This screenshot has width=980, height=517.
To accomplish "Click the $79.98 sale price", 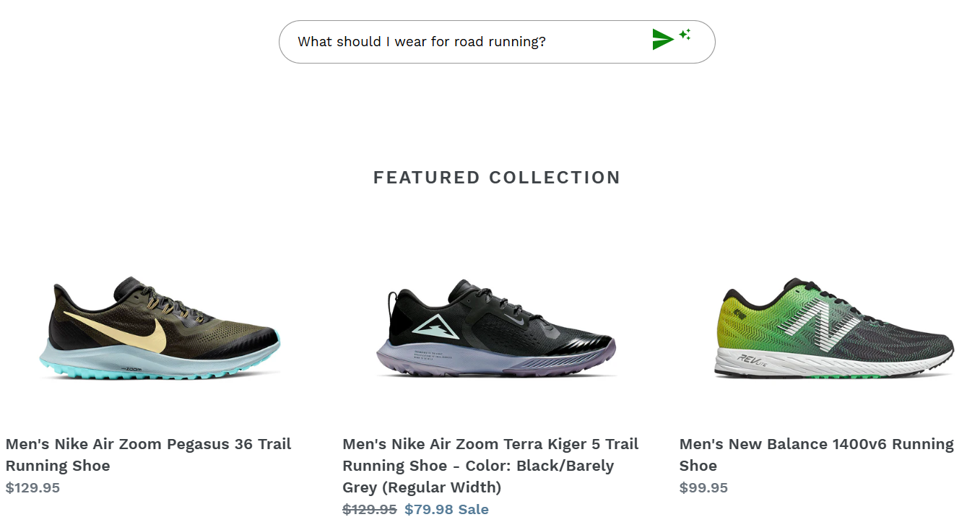I will [428, 509].
